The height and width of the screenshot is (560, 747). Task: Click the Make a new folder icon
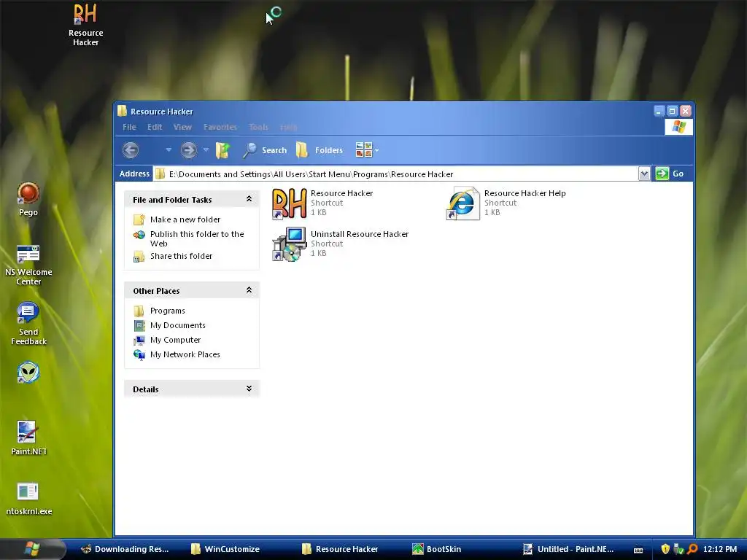coord(139,219)
